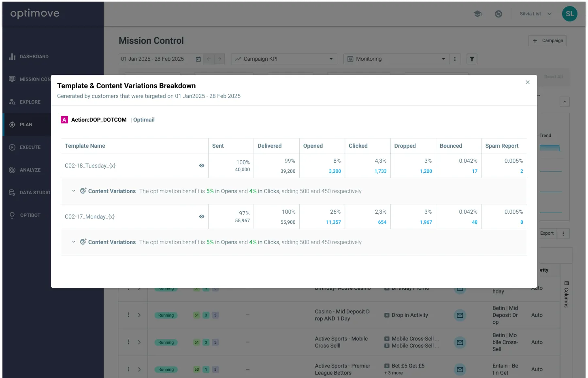Click the add Campaign button
The height and width of the screenshot is (378, 588).
pyautogui.click(x=548, y=40)
